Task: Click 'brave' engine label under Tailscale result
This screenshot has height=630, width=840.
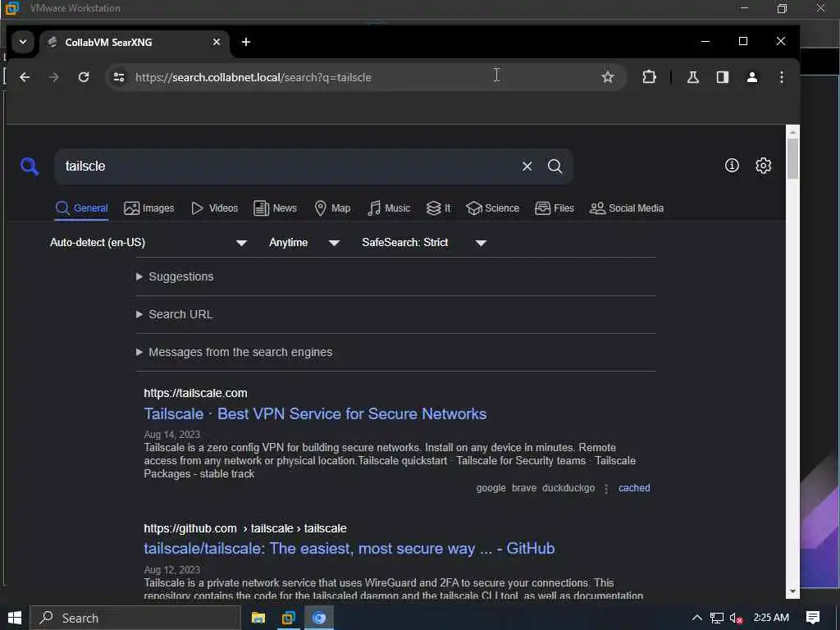Action: 524,488
